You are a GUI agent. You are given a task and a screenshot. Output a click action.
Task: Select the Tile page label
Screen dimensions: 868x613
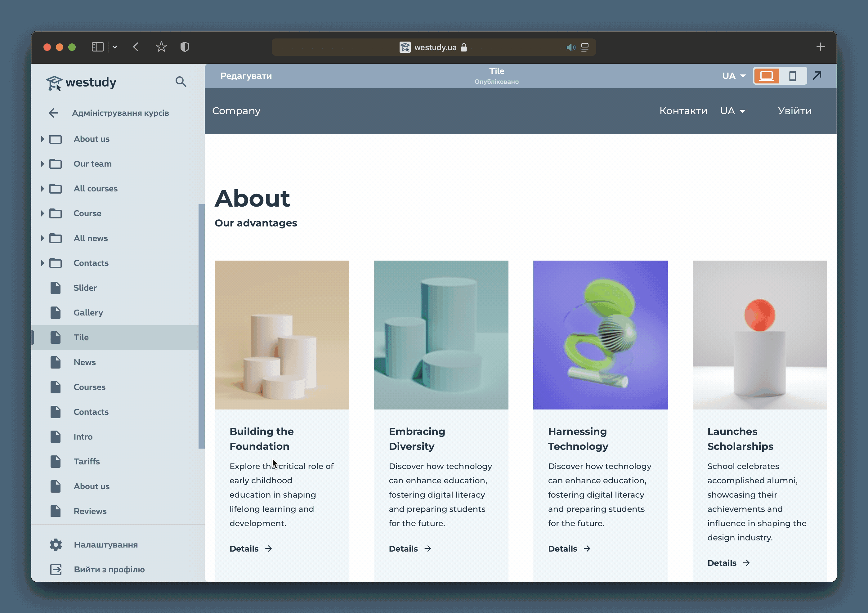click(x=81, y=338)
